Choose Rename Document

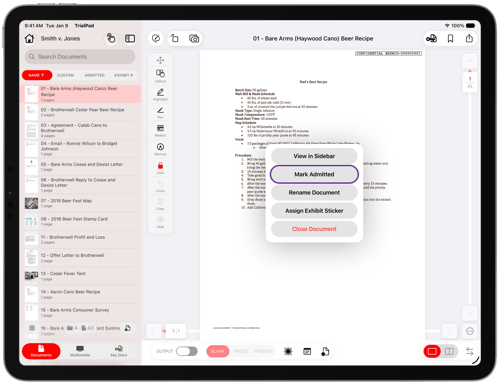coord(314,193)
